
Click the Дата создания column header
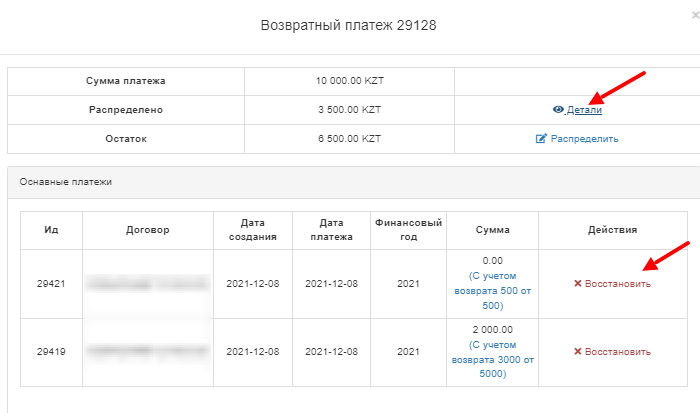[253, 230]
